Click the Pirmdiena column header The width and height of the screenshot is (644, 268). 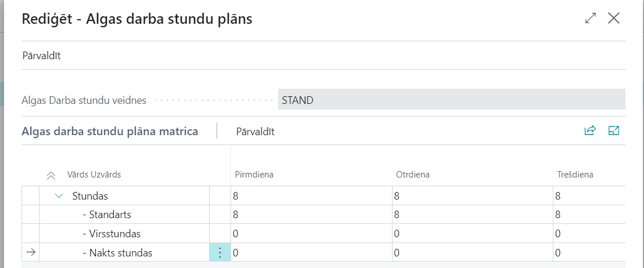254,175
